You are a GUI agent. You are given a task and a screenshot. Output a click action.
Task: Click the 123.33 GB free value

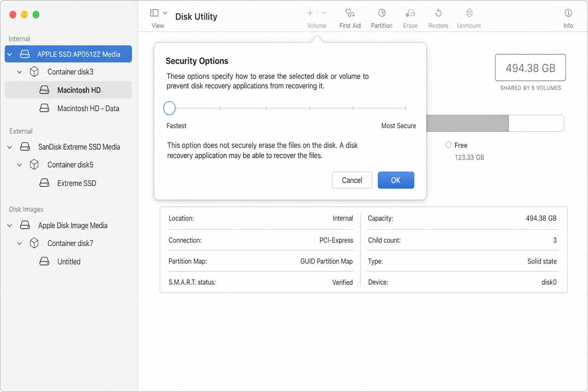tap(469, 157)
